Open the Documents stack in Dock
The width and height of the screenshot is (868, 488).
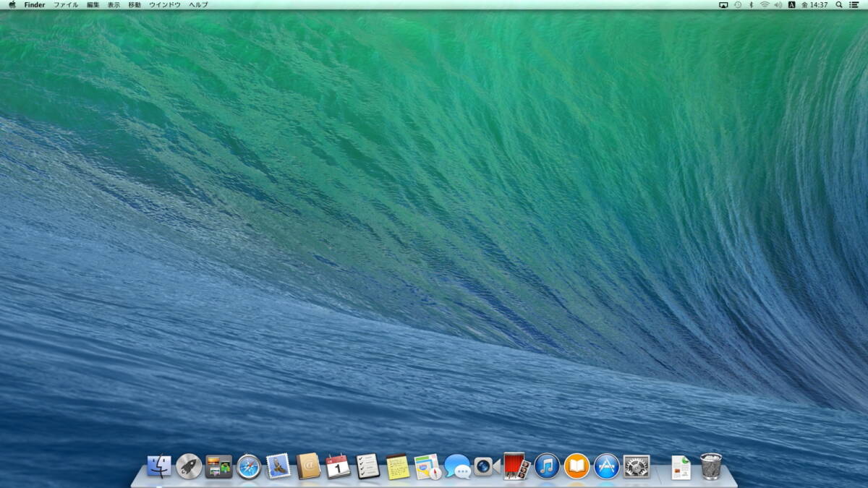click(x=681, y=467)
